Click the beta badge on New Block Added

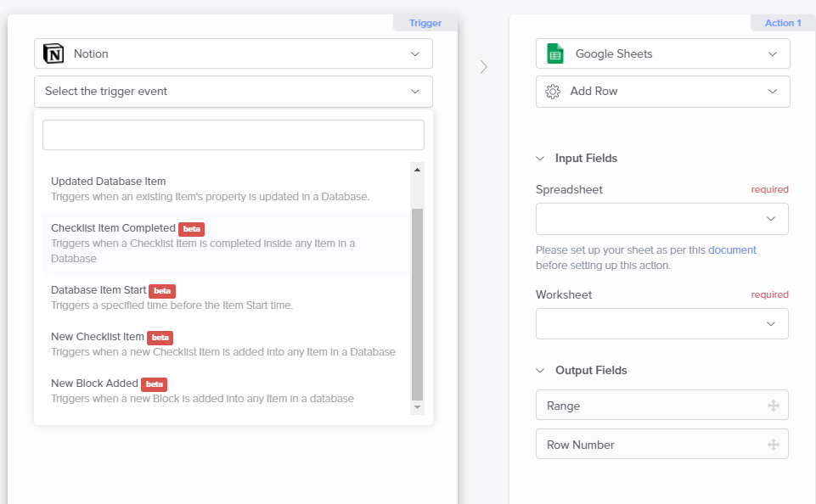pos(154,384)
